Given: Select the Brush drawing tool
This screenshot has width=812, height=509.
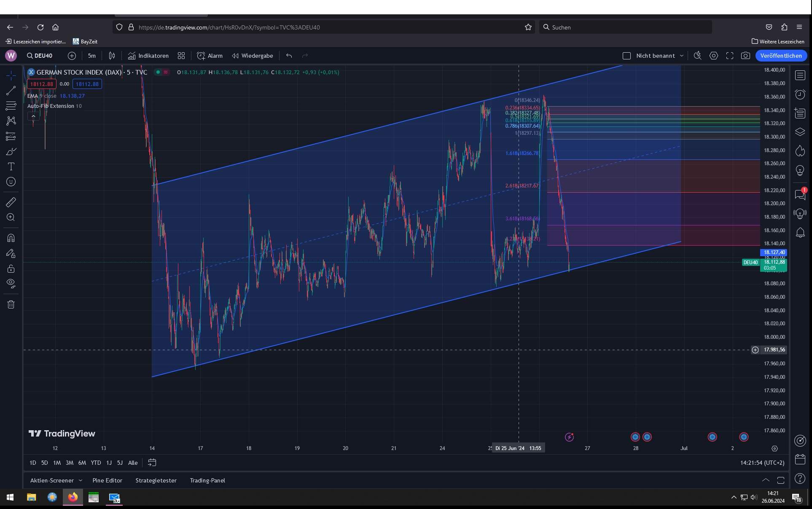Looking at the screenshot, I should click(11, 151).
